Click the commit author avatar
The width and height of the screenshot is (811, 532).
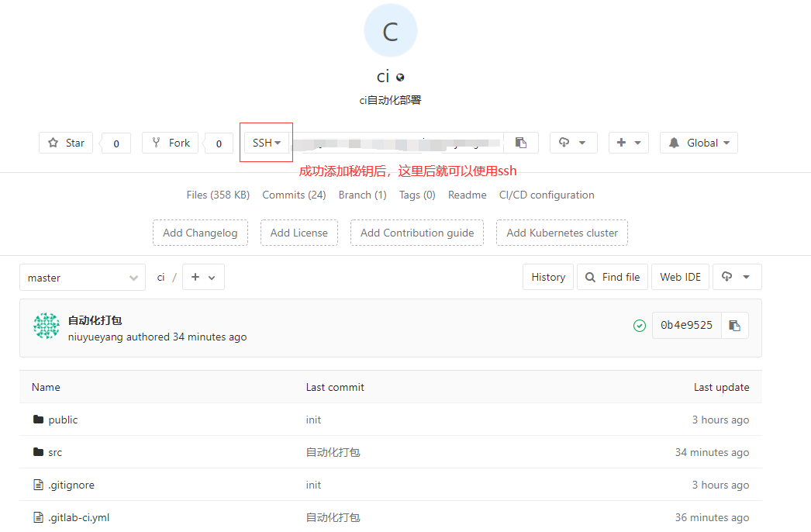[x=47, y=325]
